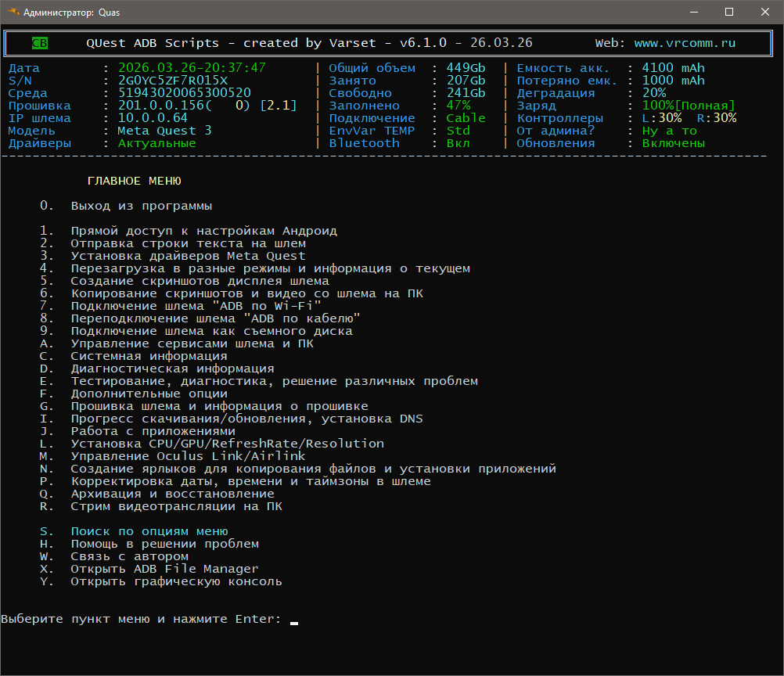Viewport: 784px width, 676px height.
Task: Click connection type 'Cable'
Action: tap(466, 117)
